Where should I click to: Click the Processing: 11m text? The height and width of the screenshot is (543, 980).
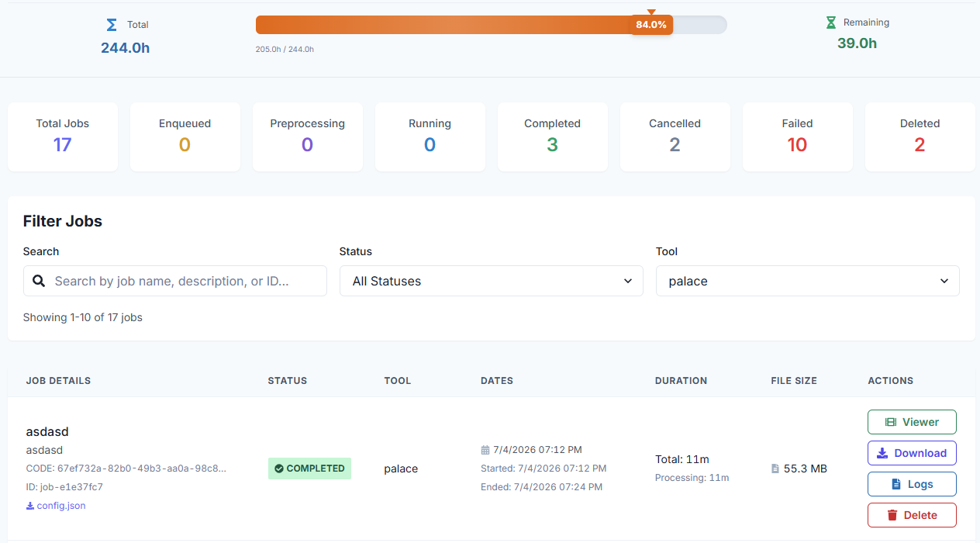692,478
